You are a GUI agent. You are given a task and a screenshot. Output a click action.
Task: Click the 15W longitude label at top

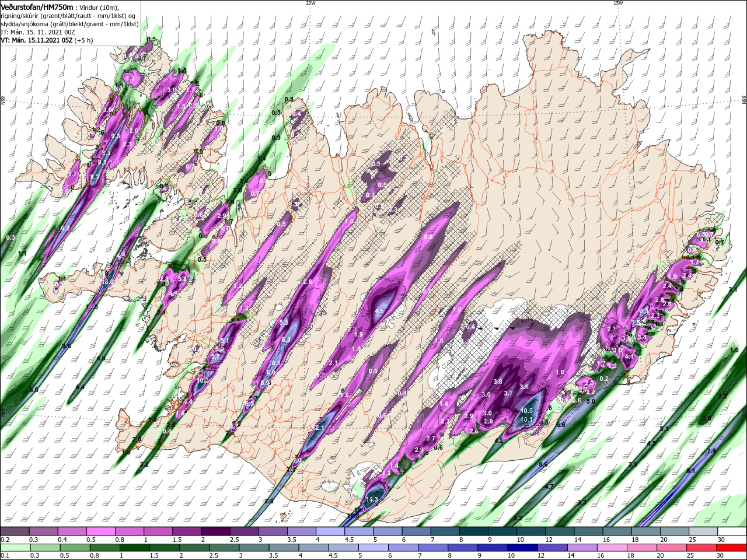(618, 3)
